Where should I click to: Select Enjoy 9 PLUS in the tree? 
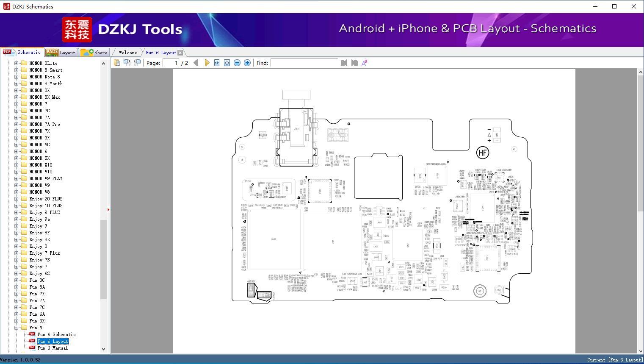point(44,212)
